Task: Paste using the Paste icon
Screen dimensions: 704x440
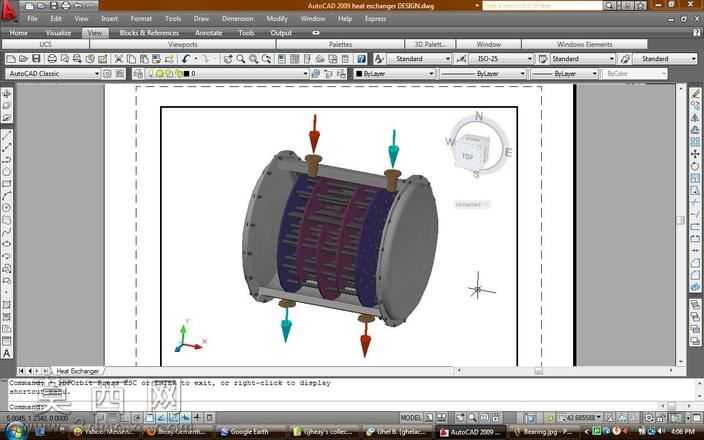Action: coord(144,59)
